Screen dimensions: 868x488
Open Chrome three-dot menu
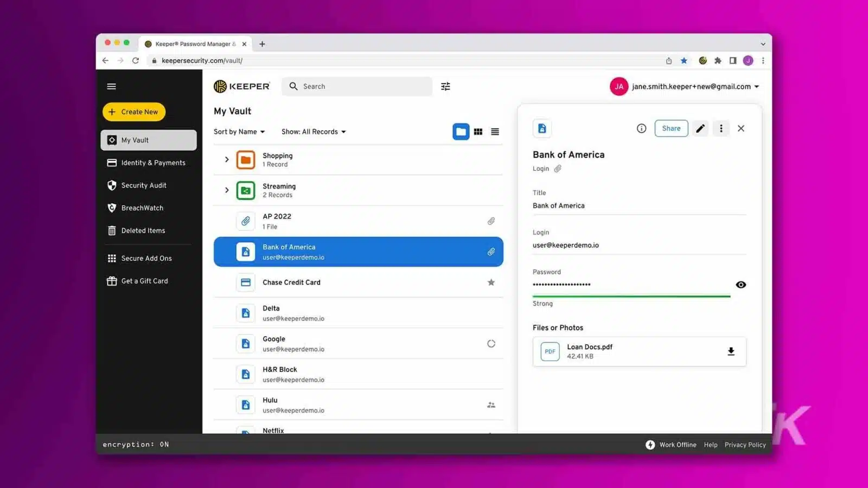point(763,61)
